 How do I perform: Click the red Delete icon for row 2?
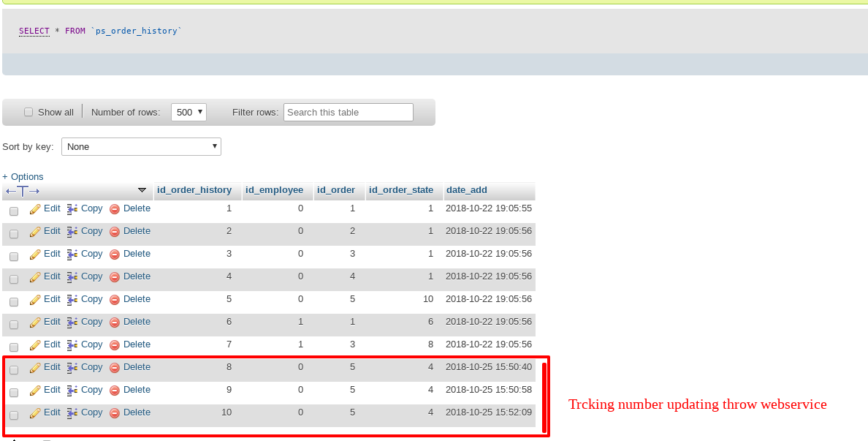click(115, 232)
